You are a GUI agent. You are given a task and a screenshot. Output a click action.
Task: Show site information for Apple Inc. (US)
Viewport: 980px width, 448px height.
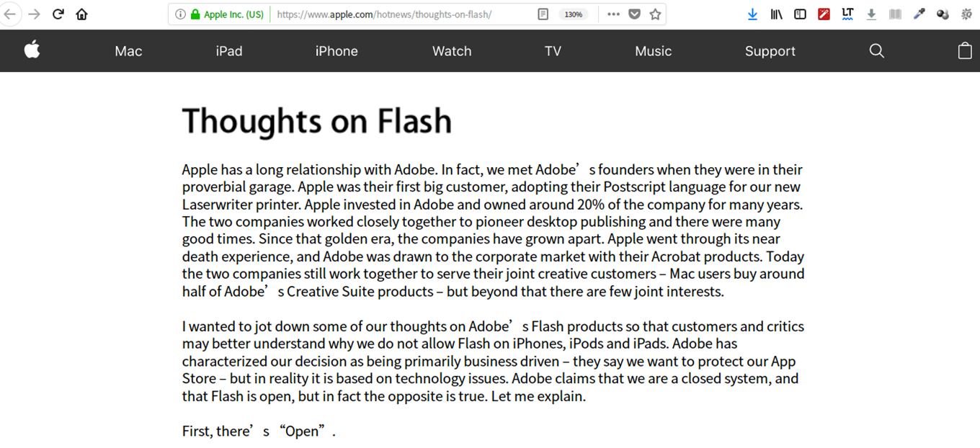(x=227, y=14)
